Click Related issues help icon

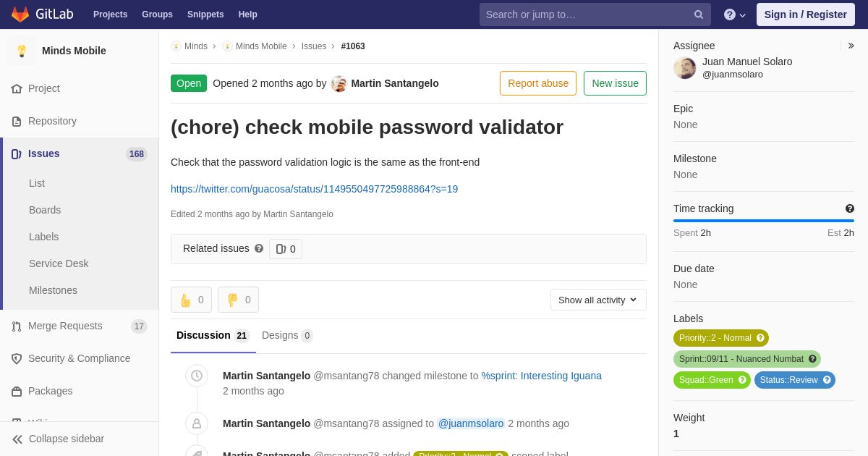click(x=259, y=248)
